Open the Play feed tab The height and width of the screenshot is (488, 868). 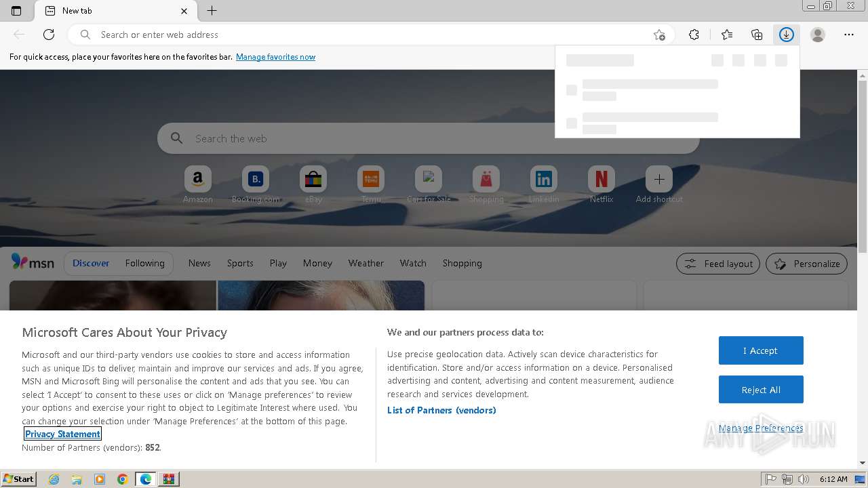[278, 263]
